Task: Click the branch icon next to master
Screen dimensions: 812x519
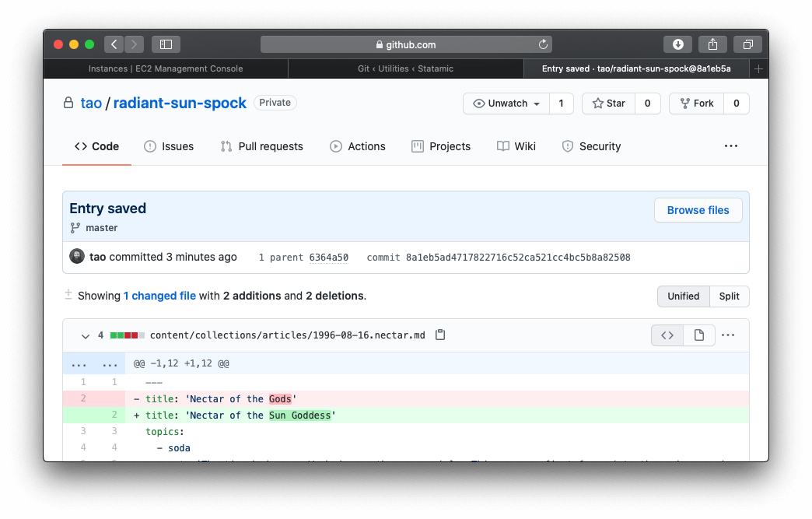Action: click(76, 227)
